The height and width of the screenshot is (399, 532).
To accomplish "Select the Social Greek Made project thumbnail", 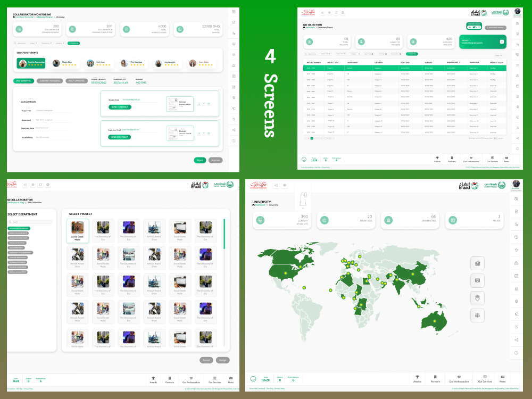I will coord(78,230).
